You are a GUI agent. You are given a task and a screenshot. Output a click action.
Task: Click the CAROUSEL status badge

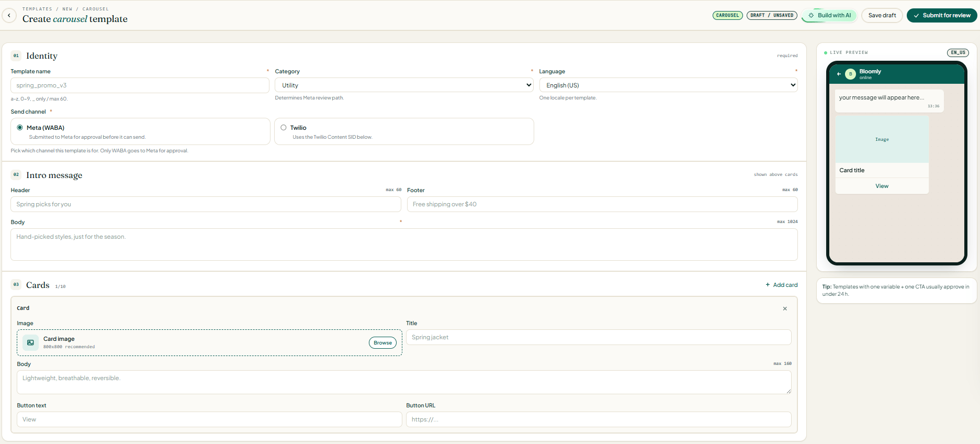[x=727, y=15]
